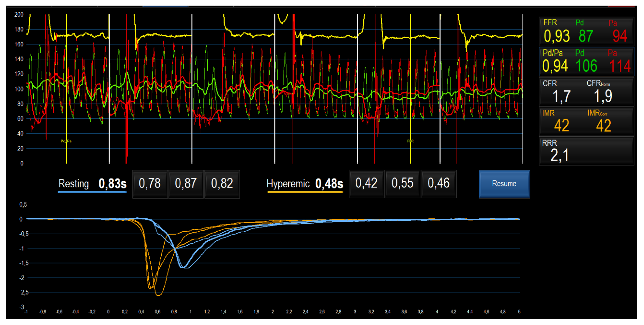Select the resting transit time 0,78 box
The width and height of the screenshot is (644, 325).
[x=150, y=184]
